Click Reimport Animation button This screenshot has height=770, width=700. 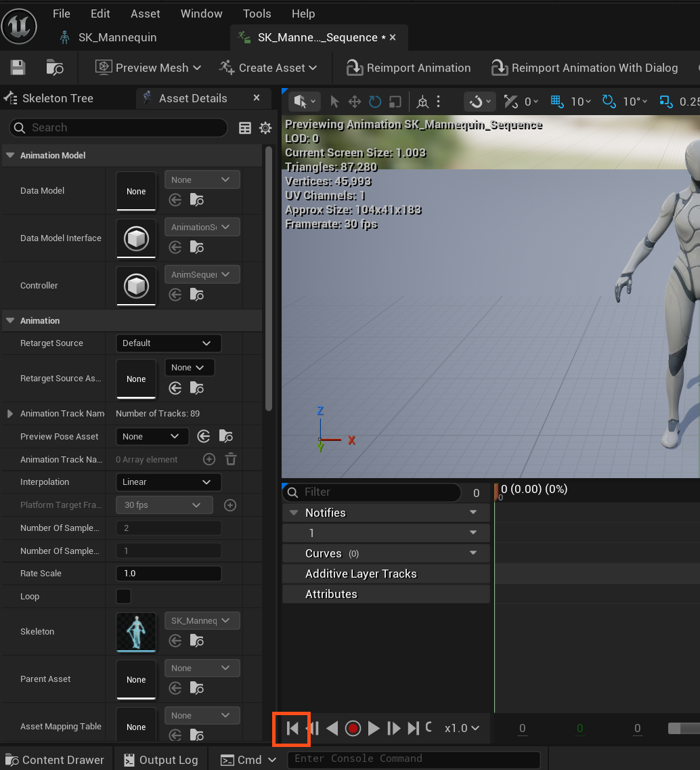click(x=408, y=68)
